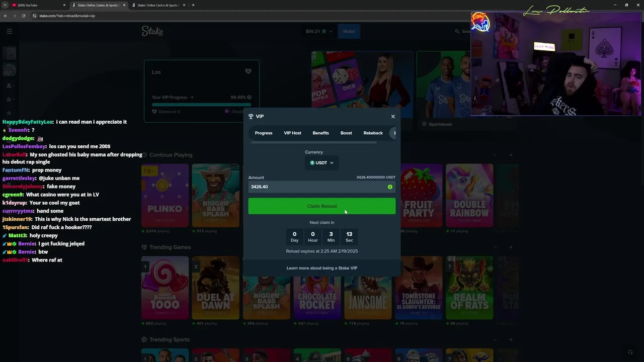The height and width of the screenshot is (362, 644).
Task: Focus the Amount field showing 3426.40
Action: click(x=321, y=187)
